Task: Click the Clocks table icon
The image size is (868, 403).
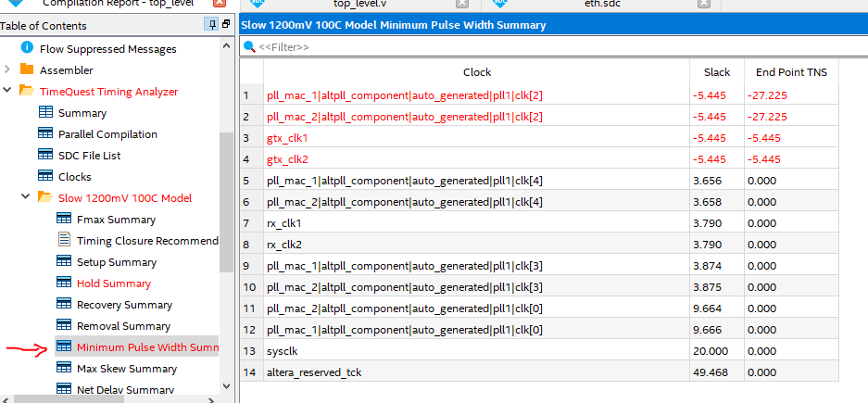Action: point(45,176)
